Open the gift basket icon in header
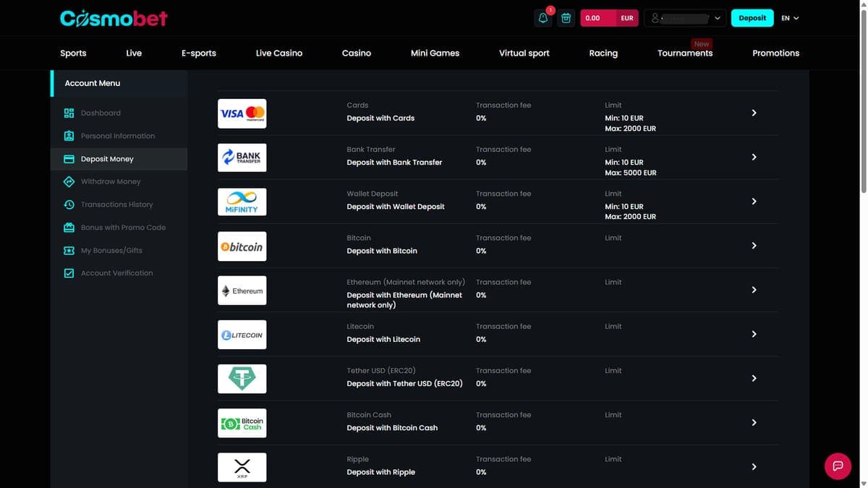Screen dimensions: 868x488 566,18
